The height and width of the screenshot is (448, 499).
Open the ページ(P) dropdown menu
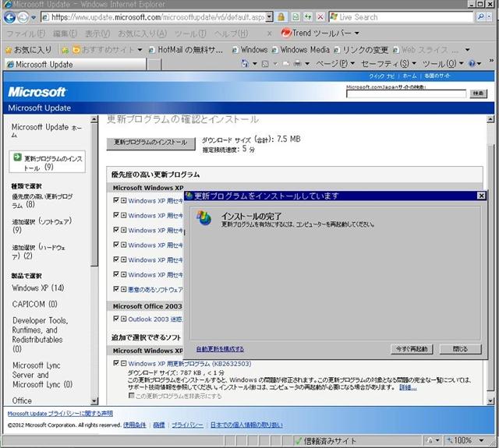[335, 64]
